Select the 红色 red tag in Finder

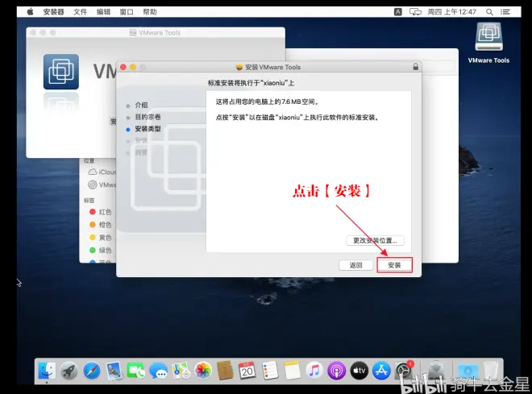pos(101,212)
